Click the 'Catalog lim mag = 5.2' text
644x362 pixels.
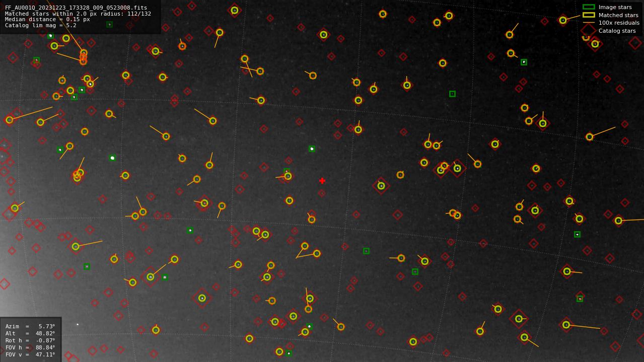41,25
